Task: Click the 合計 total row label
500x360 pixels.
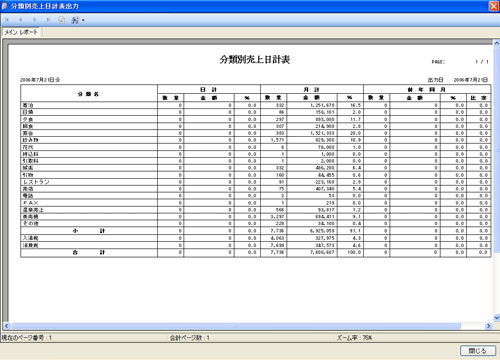Action: coord(89,252)
